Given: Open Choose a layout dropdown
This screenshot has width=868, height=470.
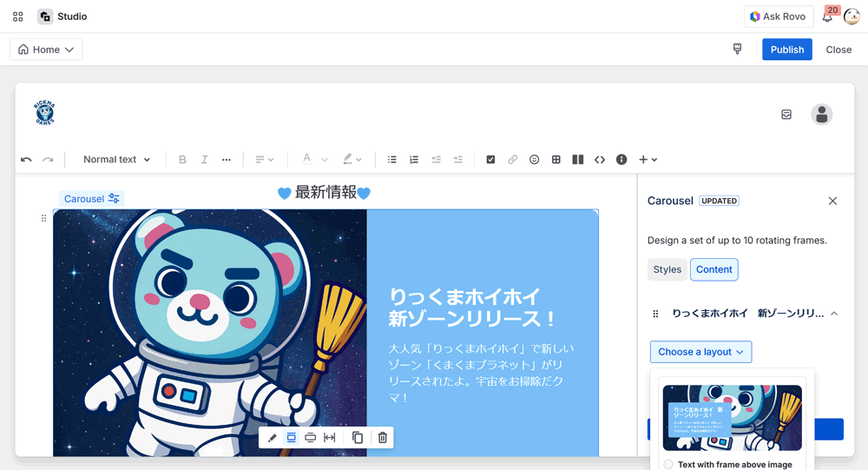Looking at the screenshot, I should (x=700, y=352).
